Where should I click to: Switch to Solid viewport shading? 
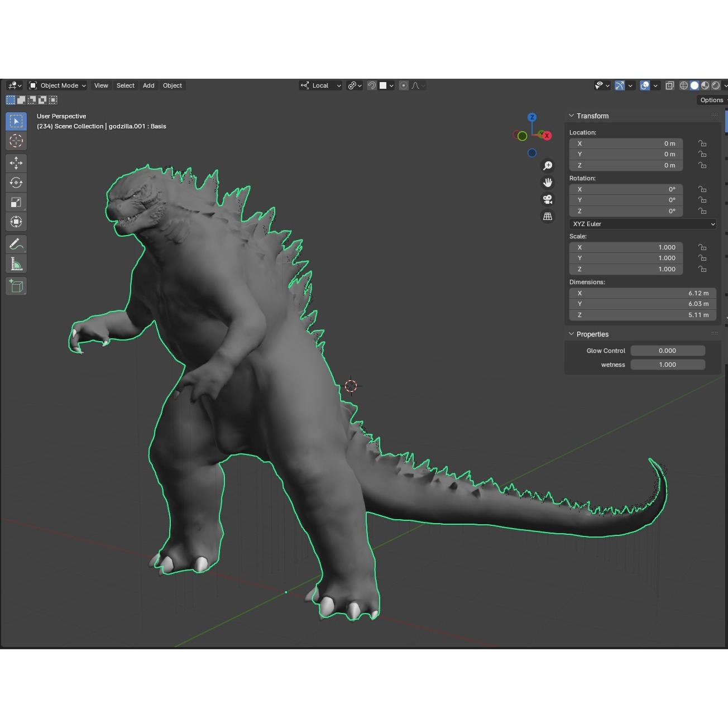click(695, 85)
